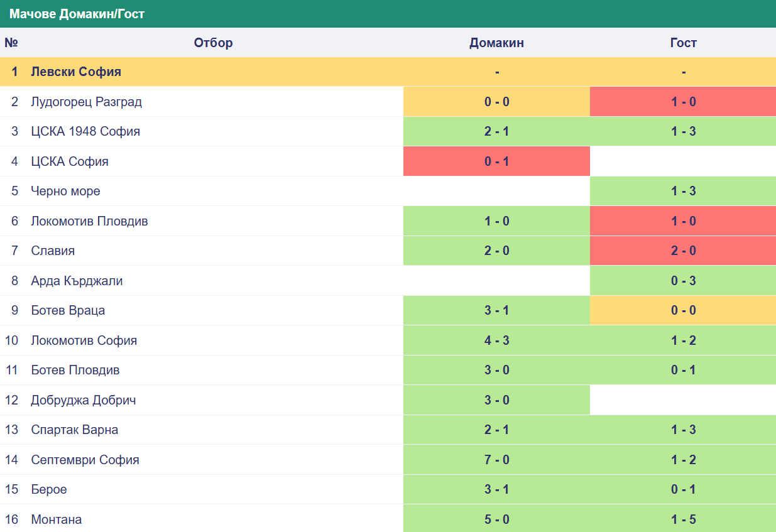Click Септември София home result 7 - 0
The height and width of the screenshot is (532, 776).
[x=496, y=460]
